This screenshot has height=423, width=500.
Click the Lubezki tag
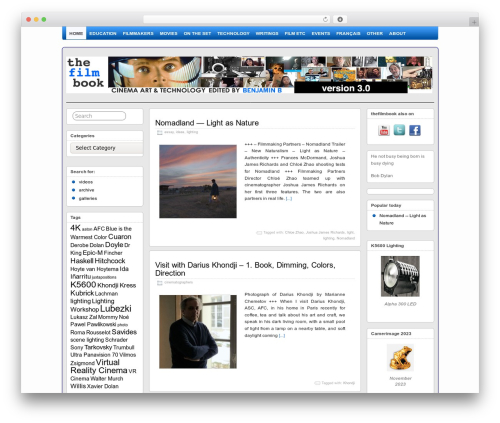116,308
